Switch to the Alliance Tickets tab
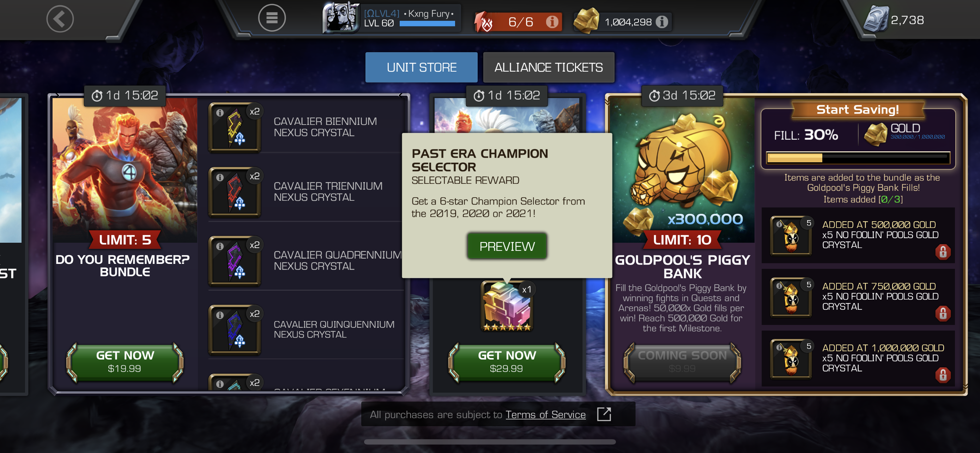The height and width of the screenshot is (453, 980). [x=548, y=67]
